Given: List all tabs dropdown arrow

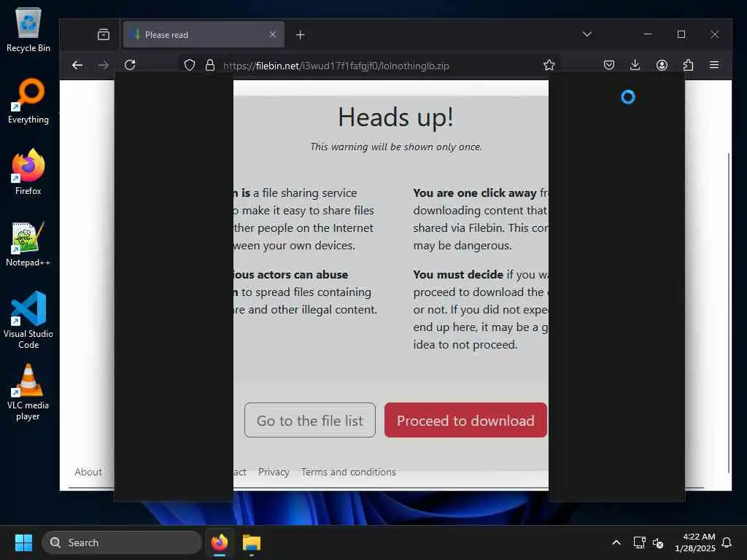Looking at the screenshot, I should 587,34.
